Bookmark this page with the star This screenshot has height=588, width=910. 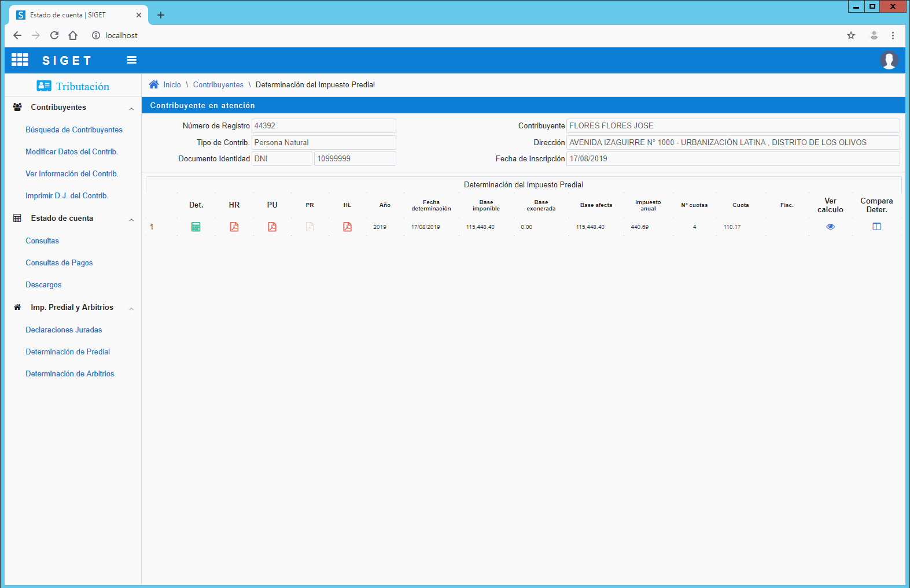[851, 35]
